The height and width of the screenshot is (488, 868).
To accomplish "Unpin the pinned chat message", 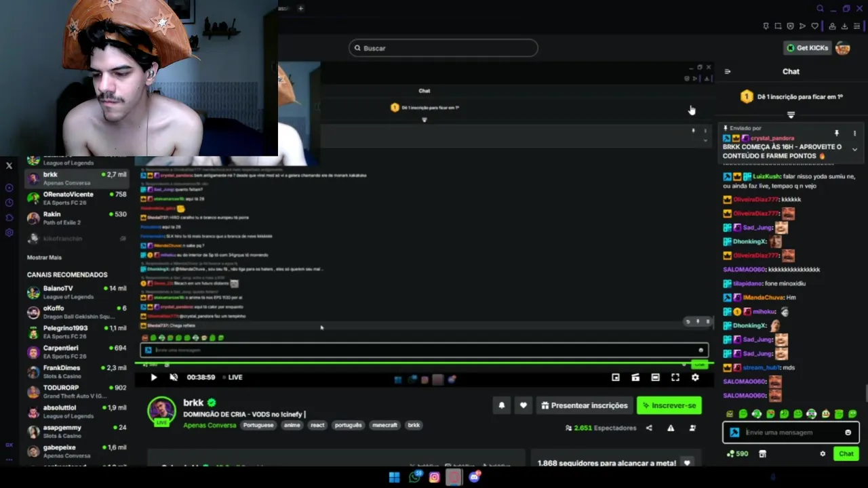I will coord(837,133).
